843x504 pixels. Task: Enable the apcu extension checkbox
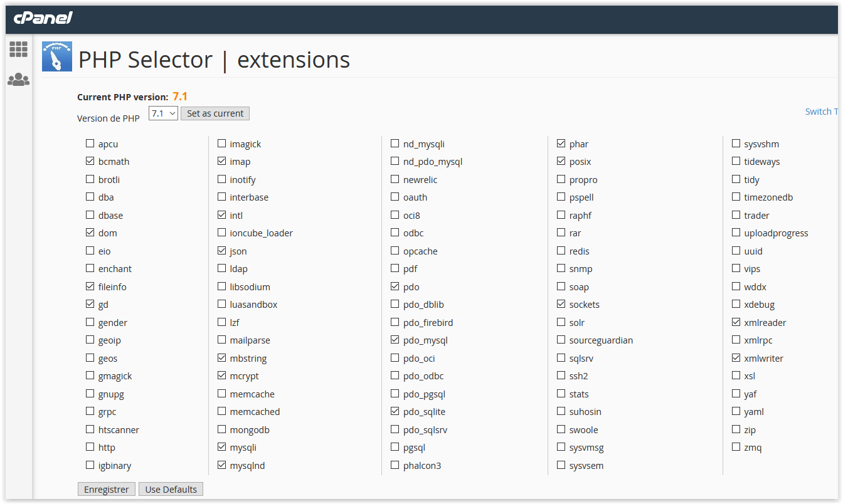[90, 144]
